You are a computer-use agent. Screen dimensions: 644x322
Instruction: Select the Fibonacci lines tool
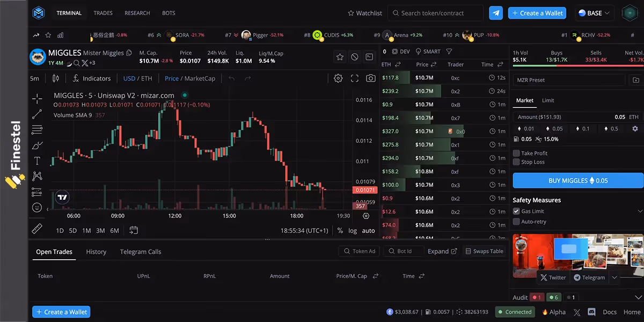coord(37,129)
